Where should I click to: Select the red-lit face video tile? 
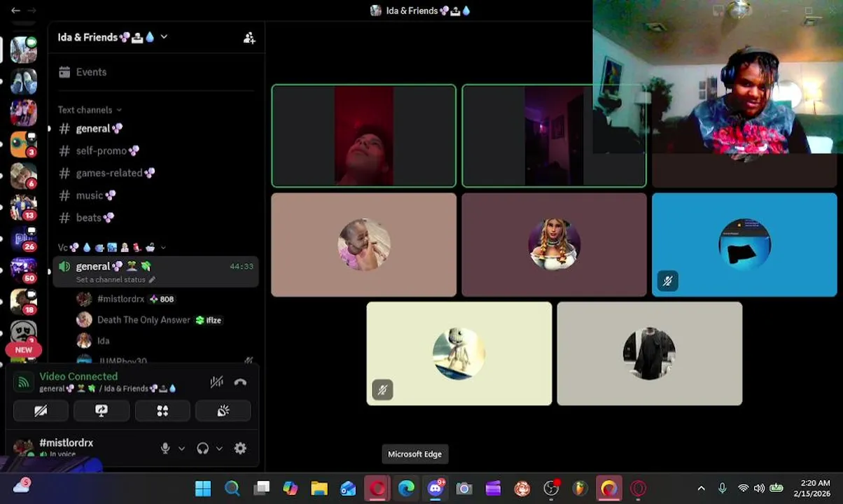pyautogui.click(x=363, y=136)
